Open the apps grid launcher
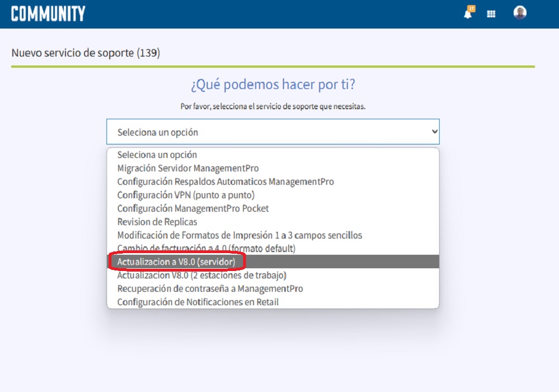Screen dimensions: 559x392 491,13
